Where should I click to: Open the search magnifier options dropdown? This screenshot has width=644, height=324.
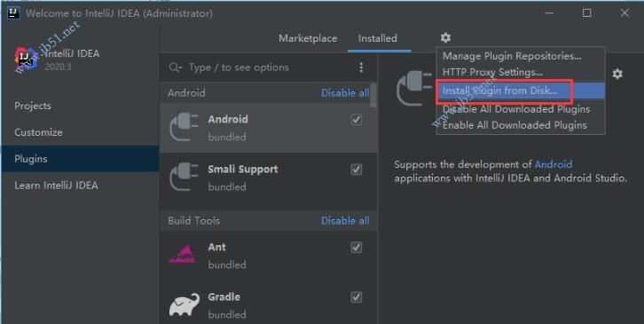[175, 67]
